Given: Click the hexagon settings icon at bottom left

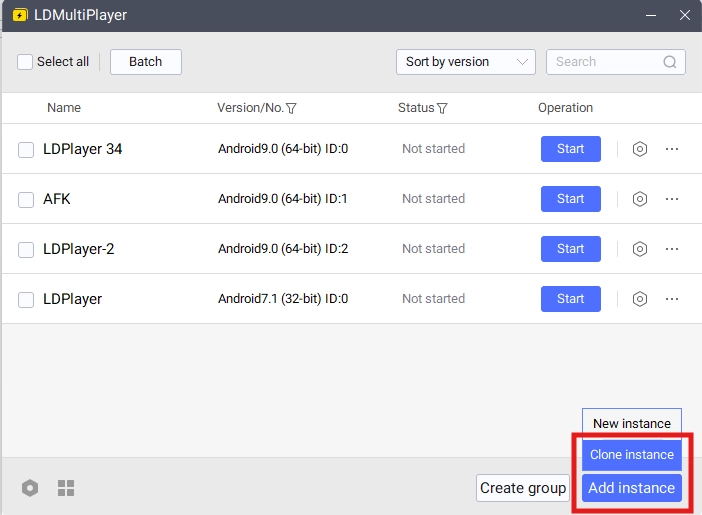Looking at the screenshot, I should point(30,488).
